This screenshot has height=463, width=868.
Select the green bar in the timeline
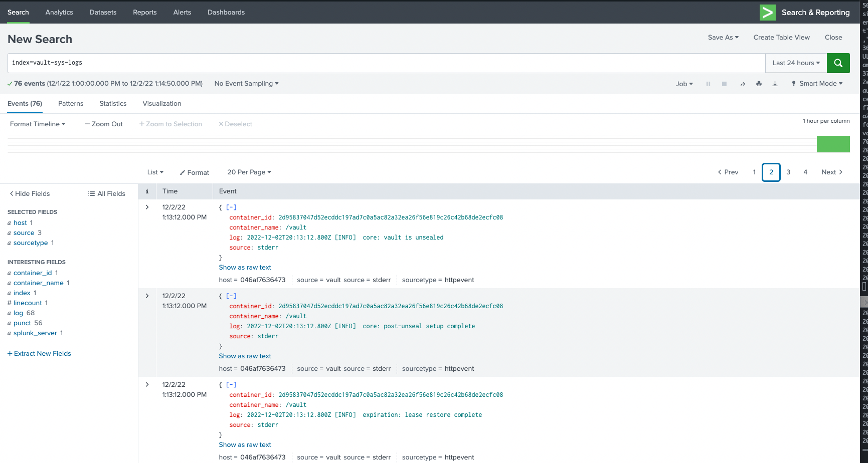pyautogui.click(x=833, y=144)
